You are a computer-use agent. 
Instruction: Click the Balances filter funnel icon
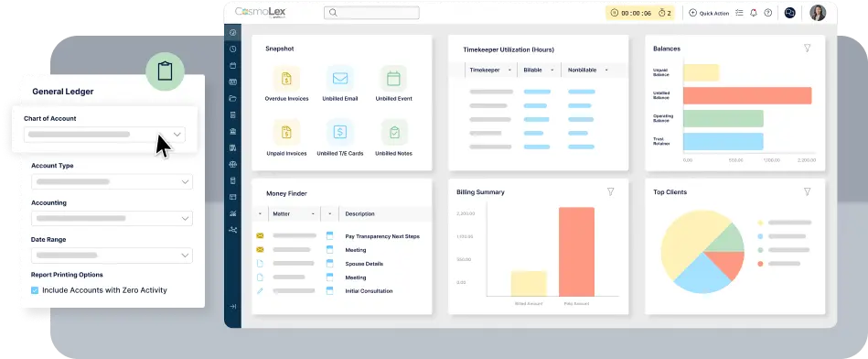tap(807, 49)
